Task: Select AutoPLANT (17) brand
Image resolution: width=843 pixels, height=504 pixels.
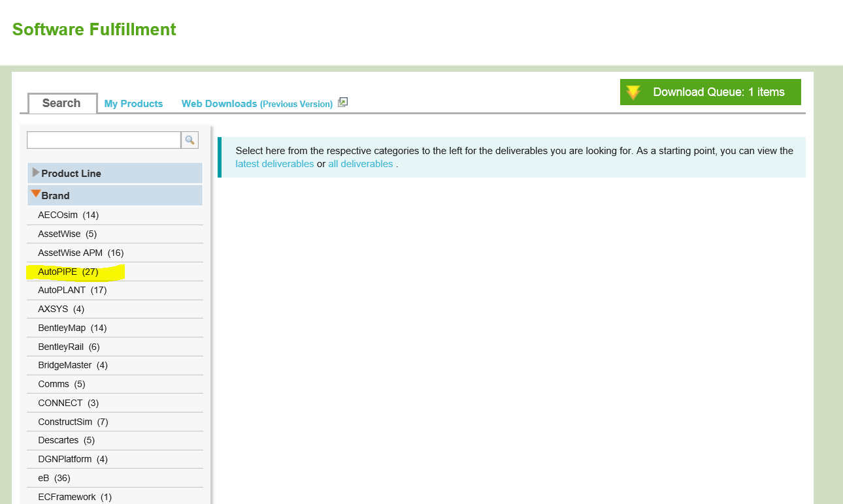Action: point(73,290)
